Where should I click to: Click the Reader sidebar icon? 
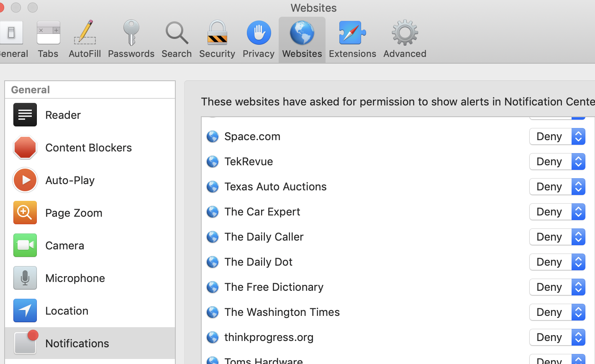[25, 115]
